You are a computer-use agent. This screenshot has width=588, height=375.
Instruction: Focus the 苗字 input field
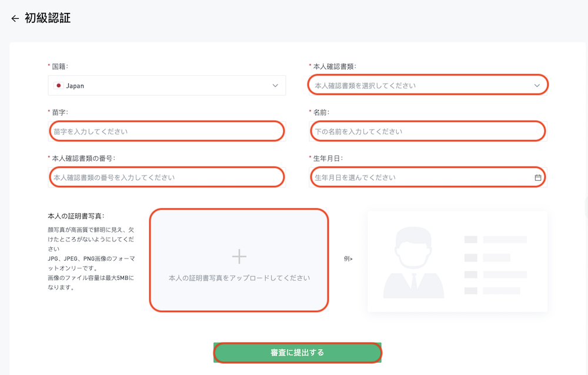click(167, 131)
